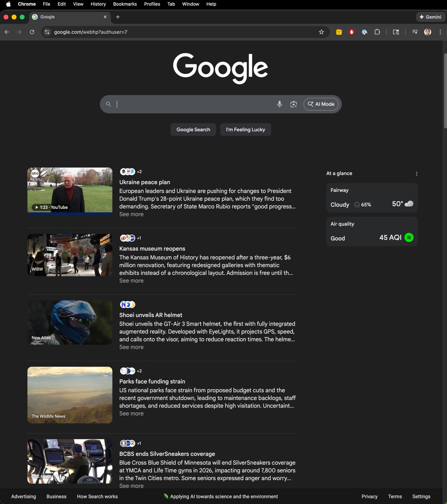Open the Profiles menu
447x504 pixels.
152,4
